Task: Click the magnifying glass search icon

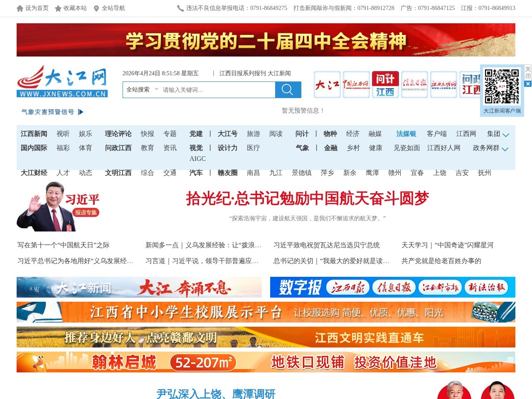Action: [x=288, y=89]
